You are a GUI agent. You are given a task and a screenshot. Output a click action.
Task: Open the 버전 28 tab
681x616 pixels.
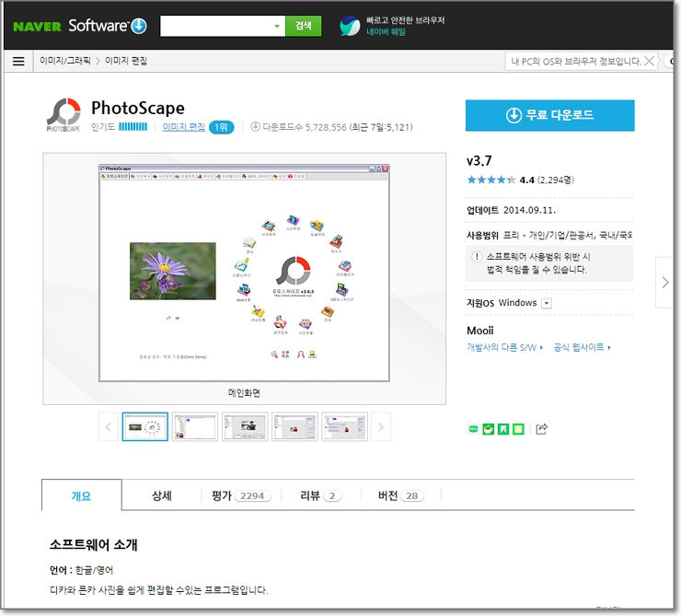tap(400, 495)
